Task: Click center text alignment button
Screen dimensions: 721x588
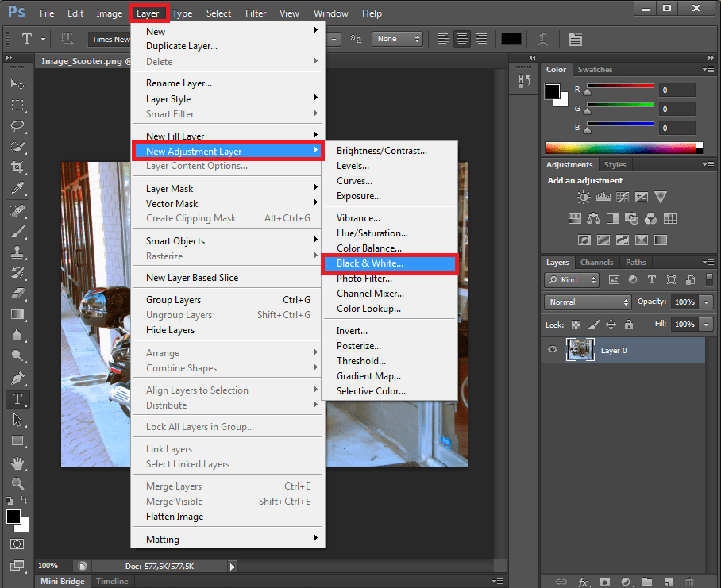Action: [461, 39]
